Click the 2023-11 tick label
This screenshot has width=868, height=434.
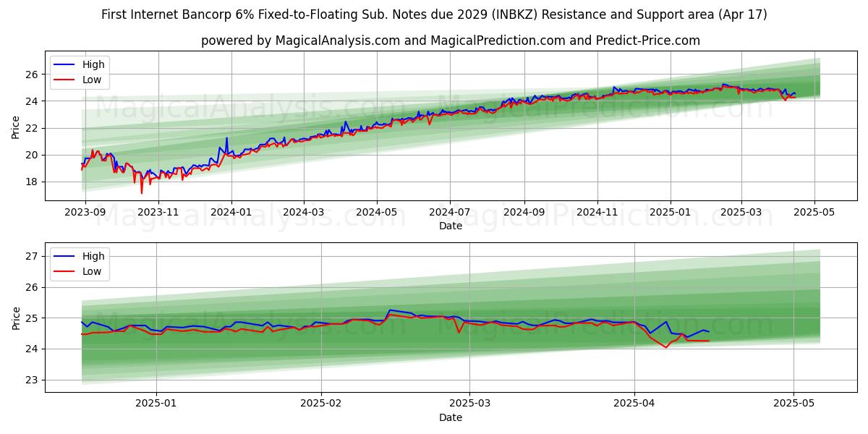pyautogui.click(x=158, y=212)
